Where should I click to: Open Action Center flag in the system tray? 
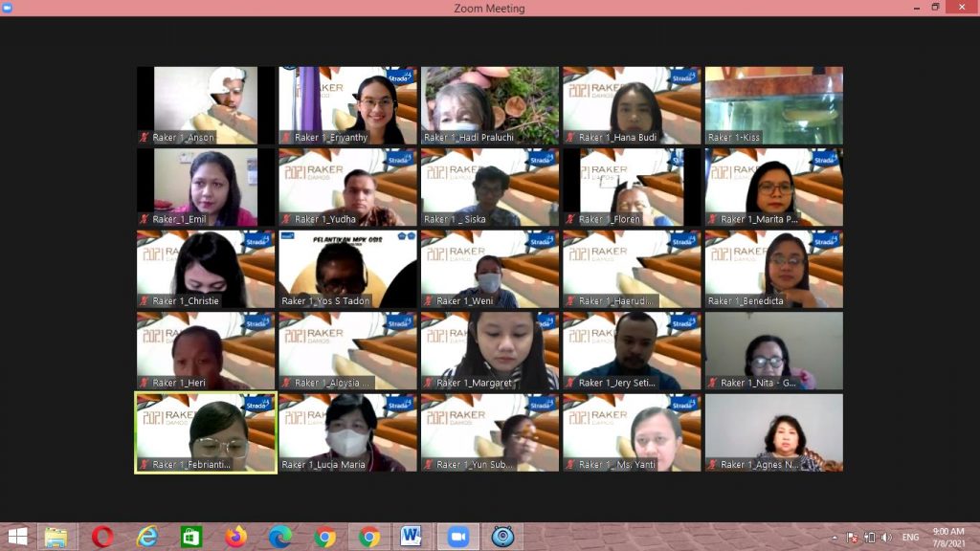[852, 538]
